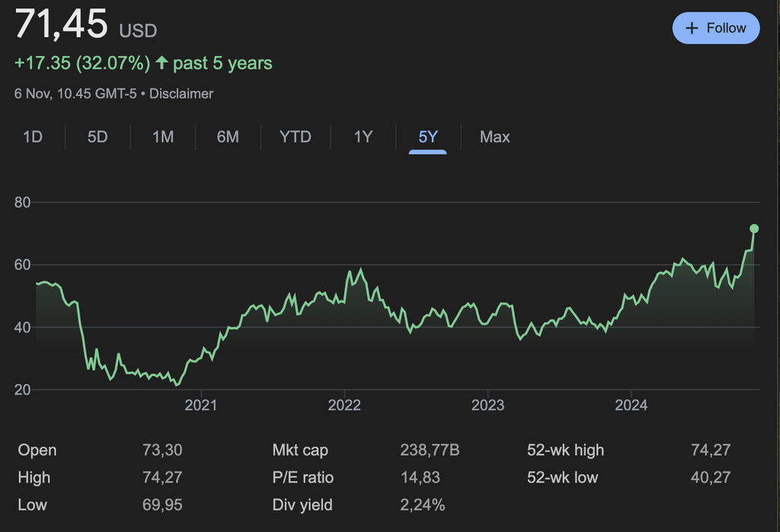Click the 71,45 current price
Screen dimensions: 780x532
coord(62,24)
